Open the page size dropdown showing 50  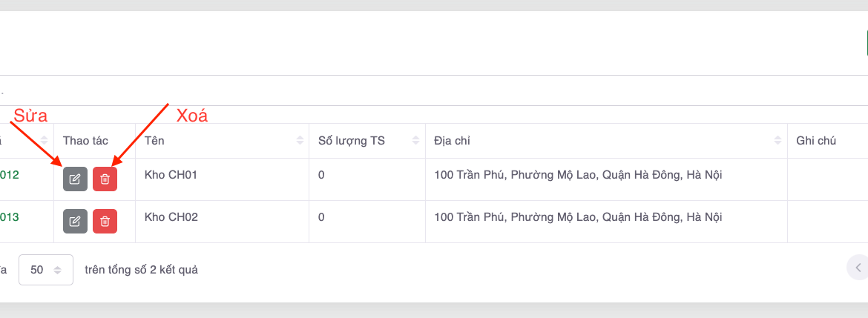point(45,270)
